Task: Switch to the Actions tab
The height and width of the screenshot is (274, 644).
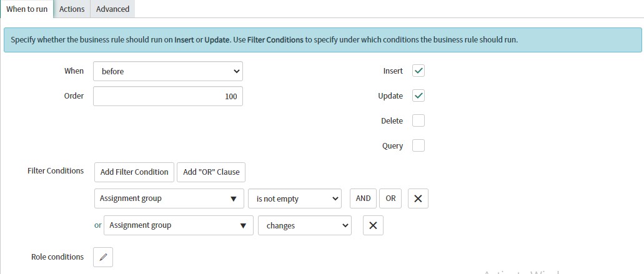Action: point(72,9)
